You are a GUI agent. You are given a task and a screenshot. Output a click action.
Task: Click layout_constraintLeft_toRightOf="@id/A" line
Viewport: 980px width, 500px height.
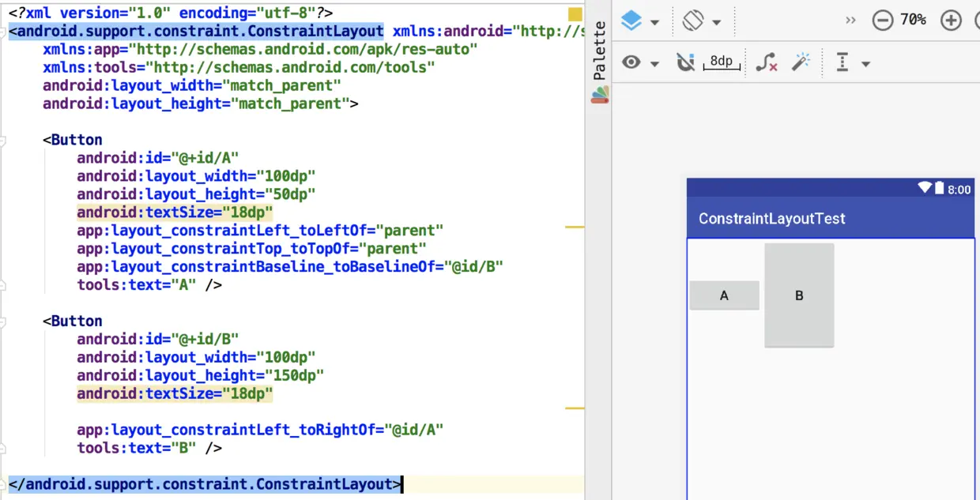point(260,430)
